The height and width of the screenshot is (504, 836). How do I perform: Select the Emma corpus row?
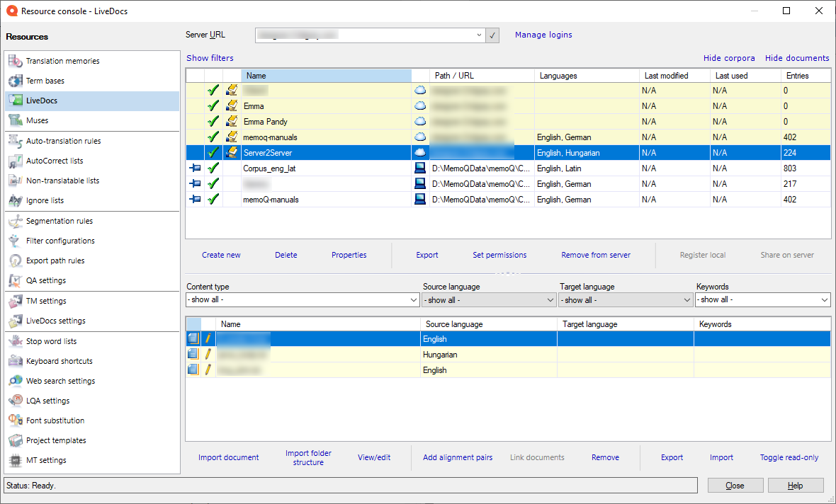(x=508, y=106)
